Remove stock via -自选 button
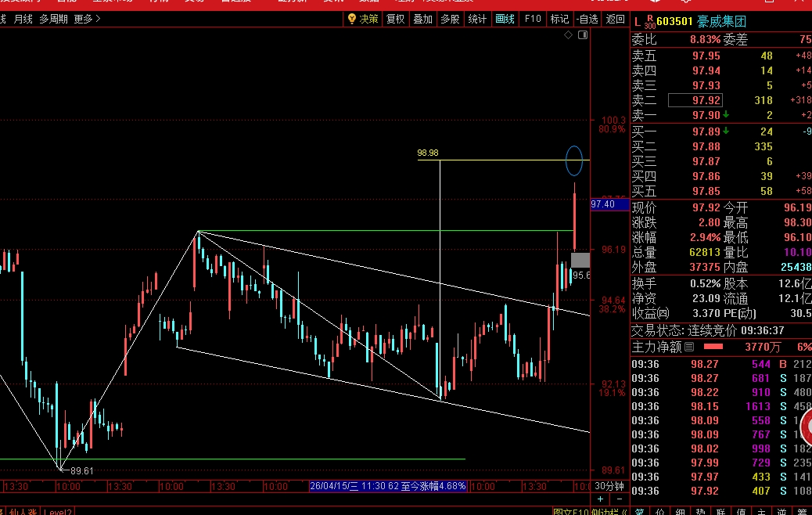 tap(587, 19)
